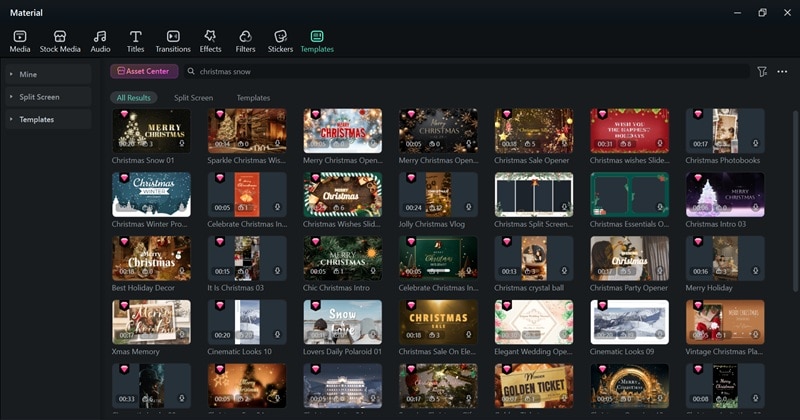The image size is (800, 420).
Task: Click the Christmas crystal ball label
Action: pyautogui.click(x=529, y=288)
